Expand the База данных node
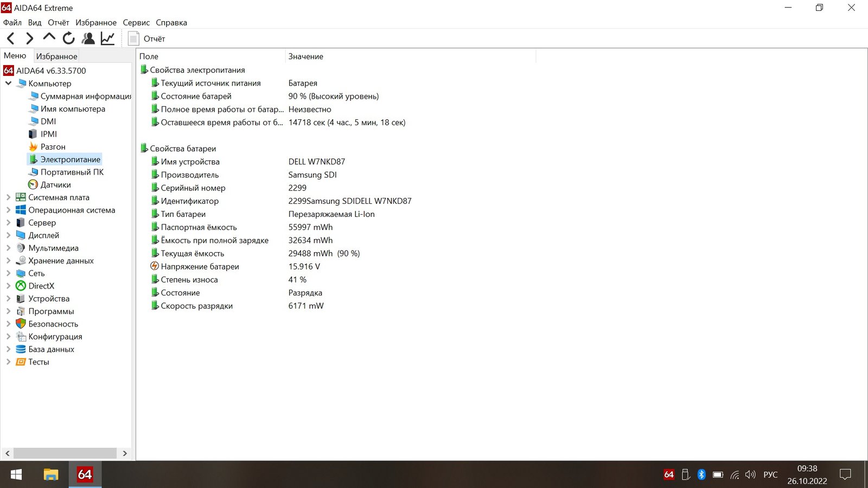868x488 pixels. pos(8,349)
